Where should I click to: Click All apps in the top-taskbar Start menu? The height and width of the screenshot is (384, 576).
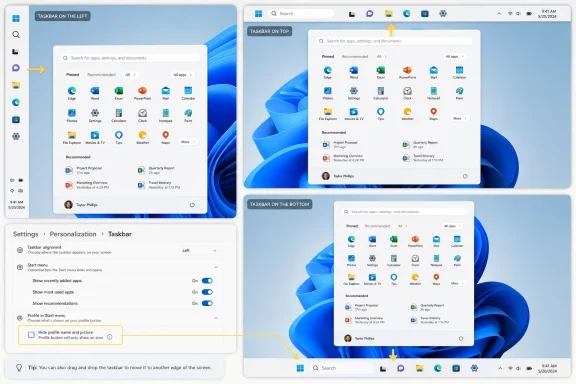(x=454, y=57)
